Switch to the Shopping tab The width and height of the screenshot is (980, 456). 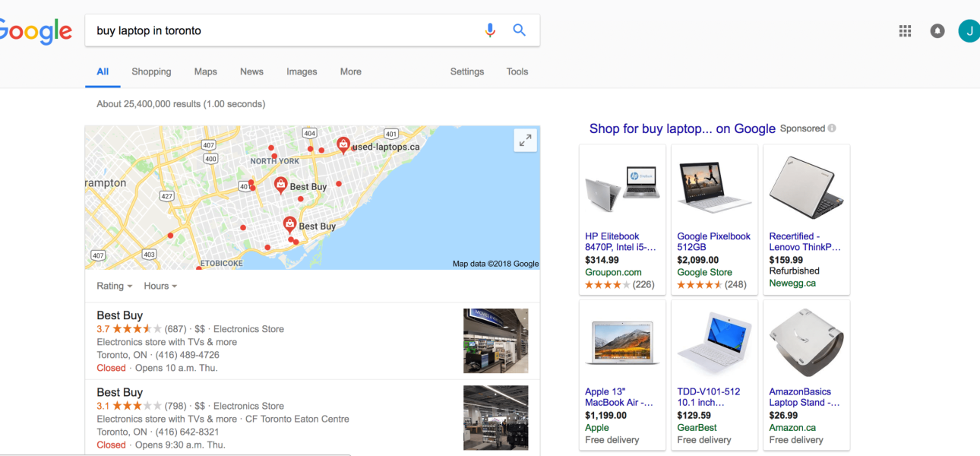click(x=151, y=71)
